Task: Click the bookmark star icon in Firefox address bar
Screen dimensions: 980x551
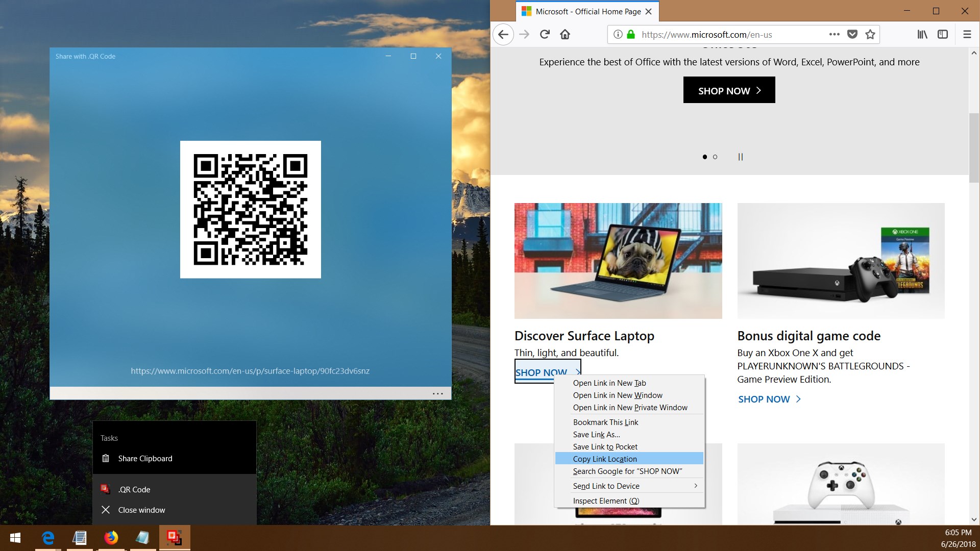Action: tap(870, 34)
